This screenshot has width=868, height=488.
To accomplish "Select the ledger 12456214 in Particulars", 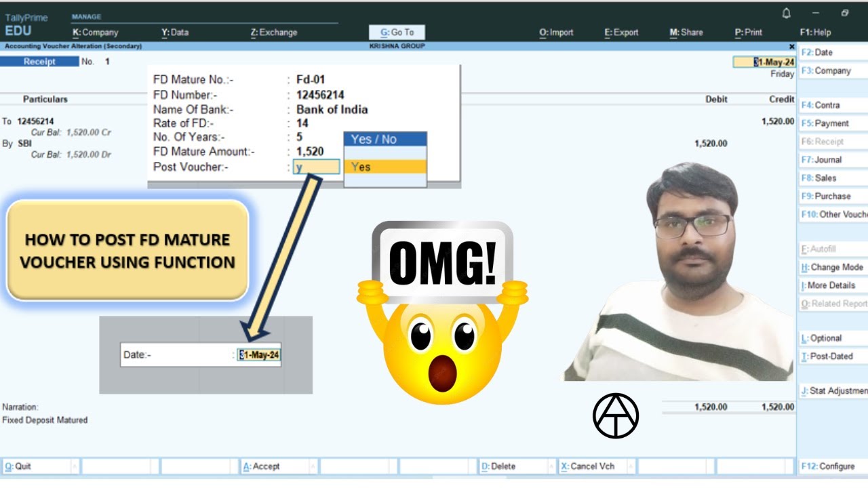I will (36, 121).
